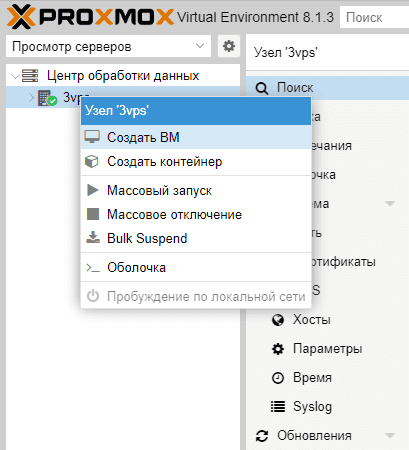Click Virtual Environment 8.1.3 text
The width and height of the screenshot is (409, 450).
pos(255,17)
